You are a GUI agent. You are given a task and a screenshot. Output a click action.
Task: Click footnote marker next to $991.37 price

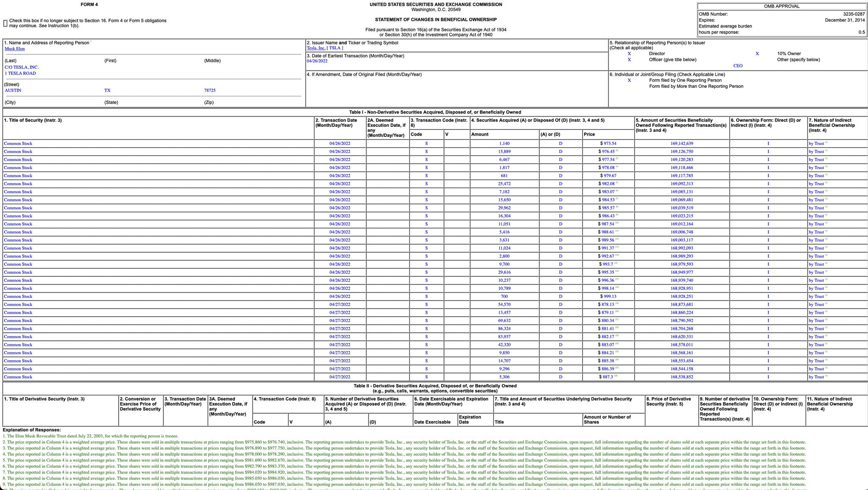coord(617,248)
